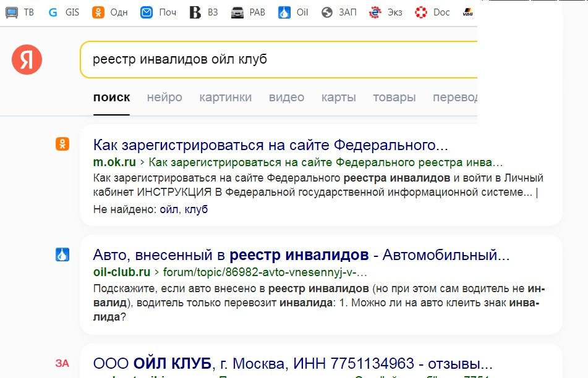The width and height of the screenshot is (588, 378).
Task: Switch to the товары tab
Action: coord(394,98)
